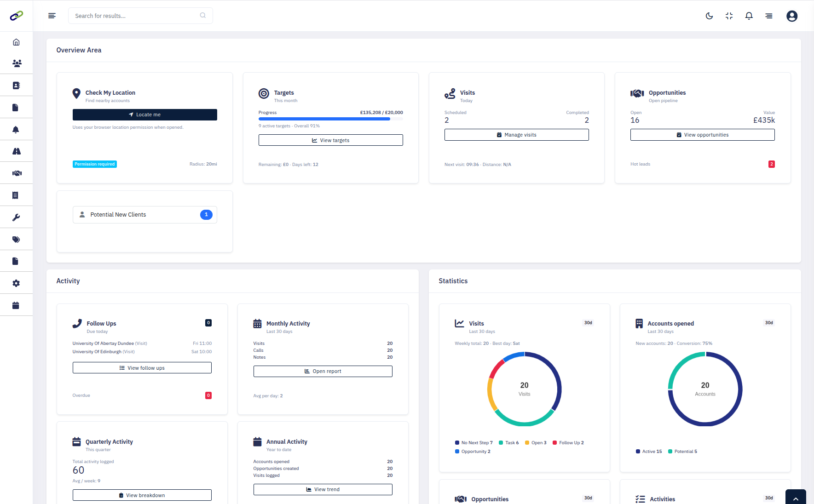This screenshot has height=504, width=814.
Task: Open the notifications bell in sidebar
Action: 16,130
